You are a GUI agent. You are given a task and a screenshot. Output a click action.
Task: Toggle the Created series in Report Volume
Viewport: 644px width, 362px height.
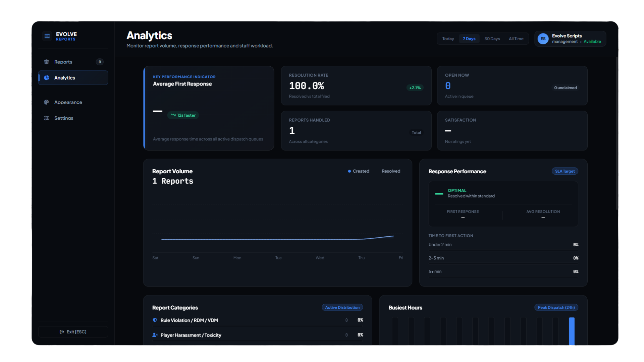[x=359, y=171]
